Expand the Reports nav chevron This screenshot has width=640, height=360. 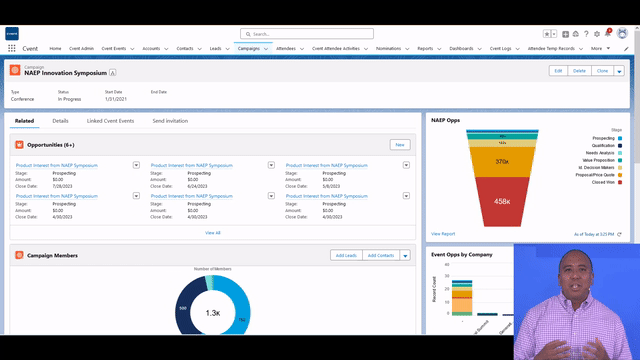tap(439, 49)
